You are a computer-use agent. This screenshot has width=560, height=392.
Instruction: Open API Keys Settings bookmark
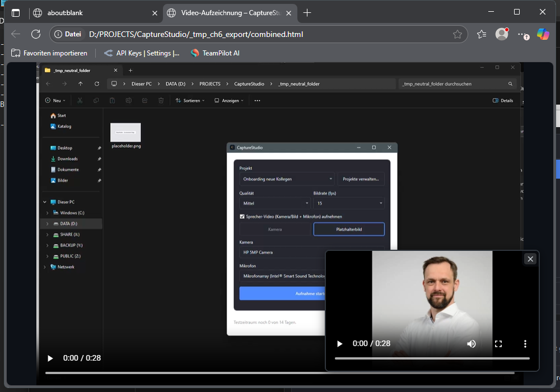point(142,53)
